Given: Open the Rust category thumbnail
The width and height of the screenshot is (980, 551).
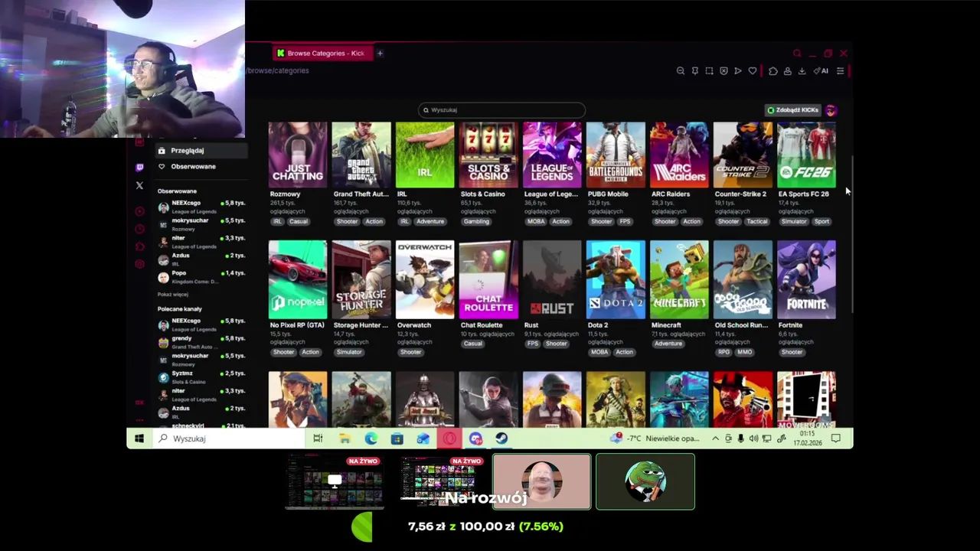Looking at the screenshot, I should tap(552, 279).
